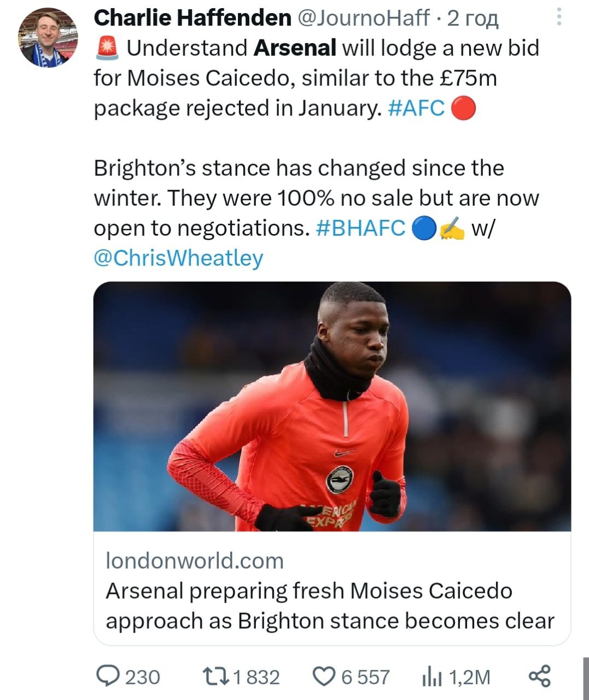Open the #BHAFC hashtag
589x700 pixels.
click(x=360, y=227)
